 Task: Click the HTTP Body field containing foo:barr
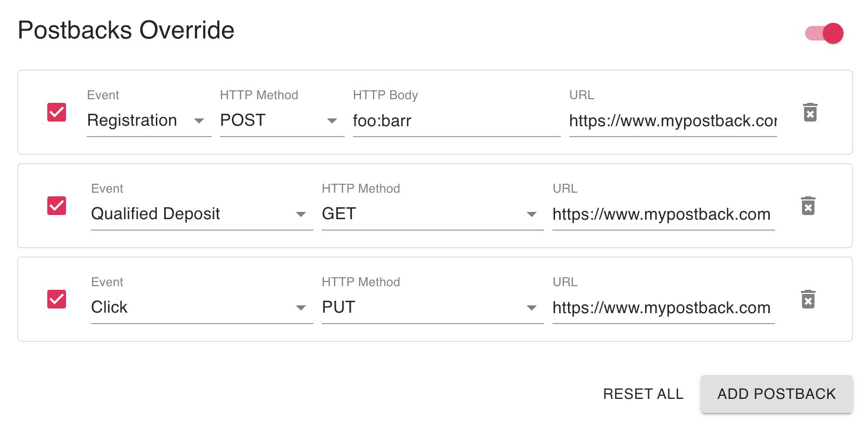(456, 120)
